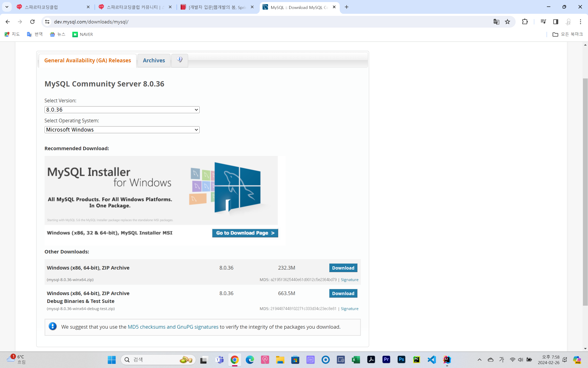Viewport: 588px width, 368px height.
Task: Open Microsoft Teams from the taskbar
Action: [x=220, y=359]
